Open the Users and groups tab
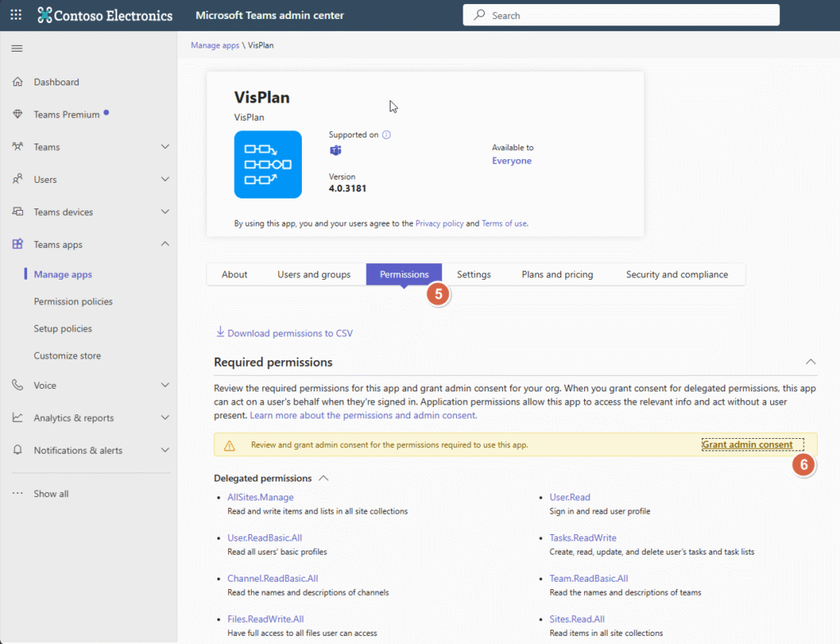Screen dimensions: 840x644 (x=314, y=274)
